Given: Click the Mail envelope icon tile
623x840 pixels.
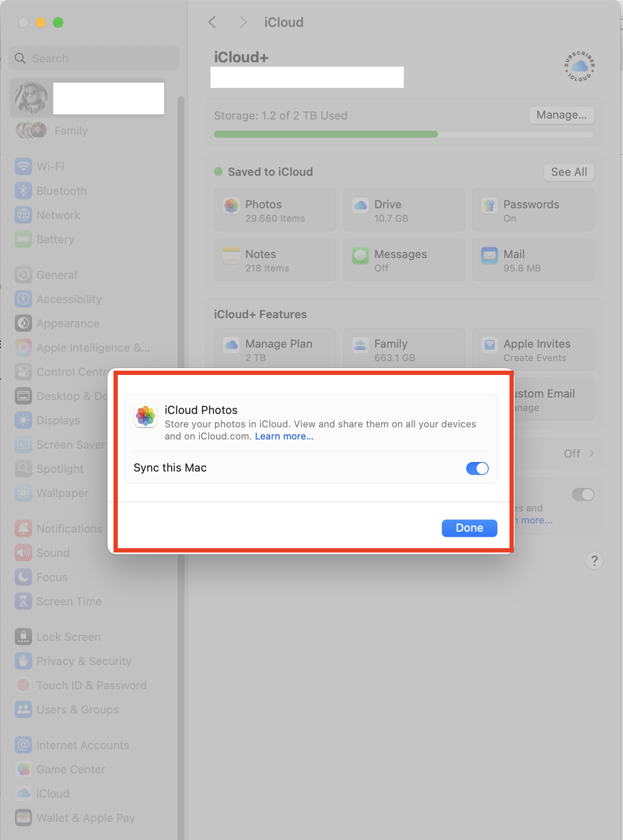Looking at the screenshot, I should click(490, 255).
